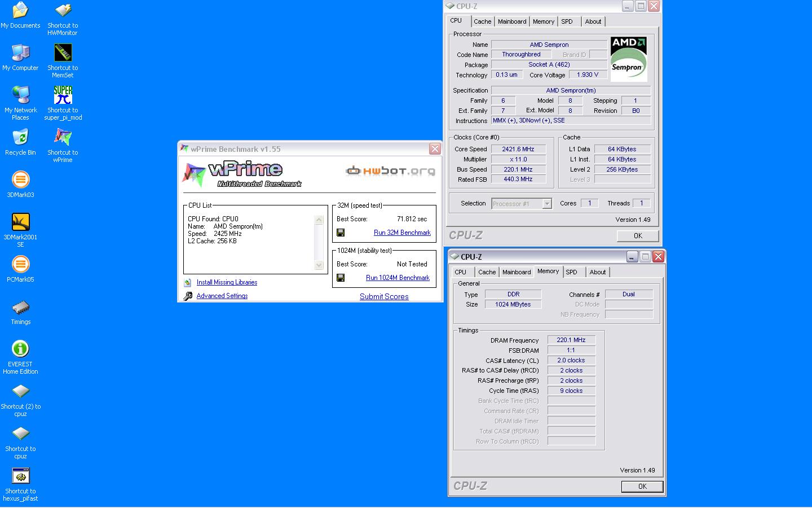Click CAS# Latency value 2.0 clocks

click(x=571, y=360)
